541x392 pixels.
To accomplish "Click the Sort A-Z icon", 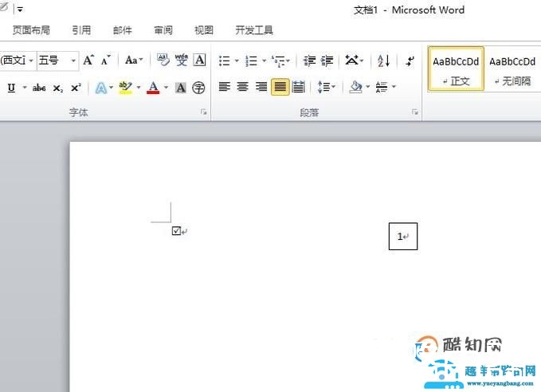I will (383, 61).
